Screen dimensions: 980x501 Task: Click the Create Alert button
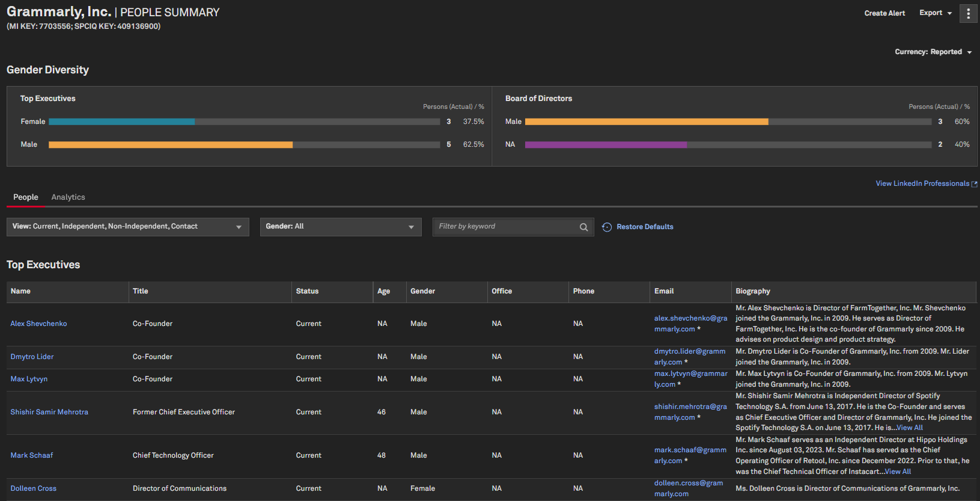884,13
